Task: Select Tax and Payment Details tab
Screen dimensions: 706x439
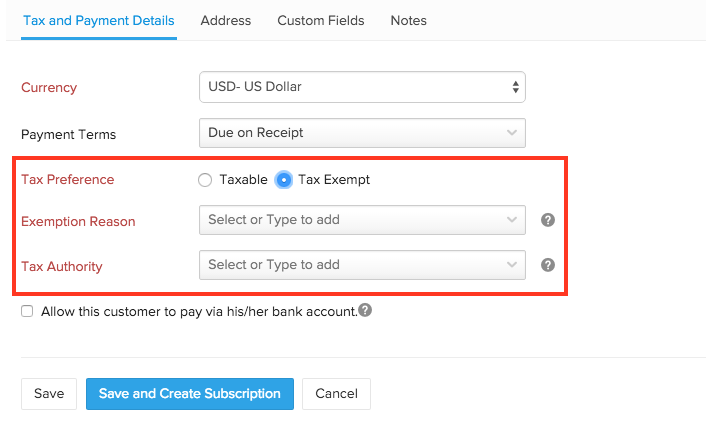Action: 98,20
